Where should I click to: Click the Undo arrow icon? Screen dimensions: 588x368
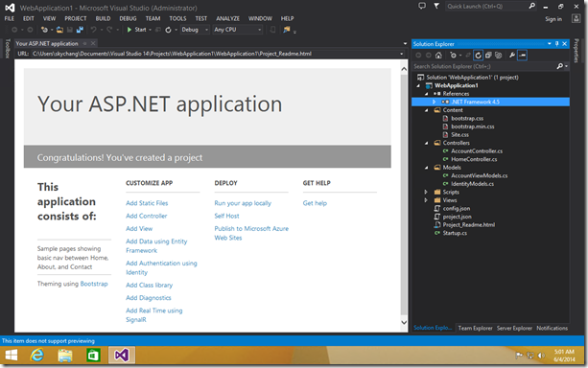click(93, 30)
